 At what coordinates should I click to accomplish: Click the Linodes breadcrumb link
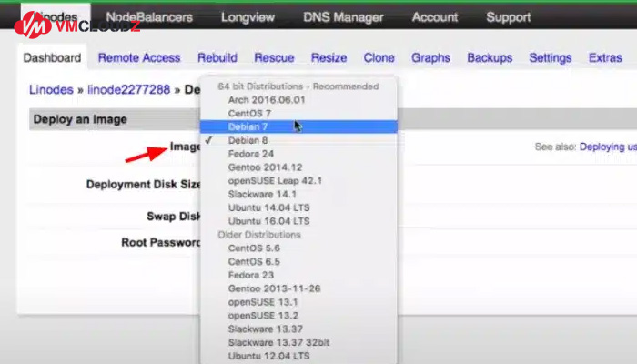(51, 89)
